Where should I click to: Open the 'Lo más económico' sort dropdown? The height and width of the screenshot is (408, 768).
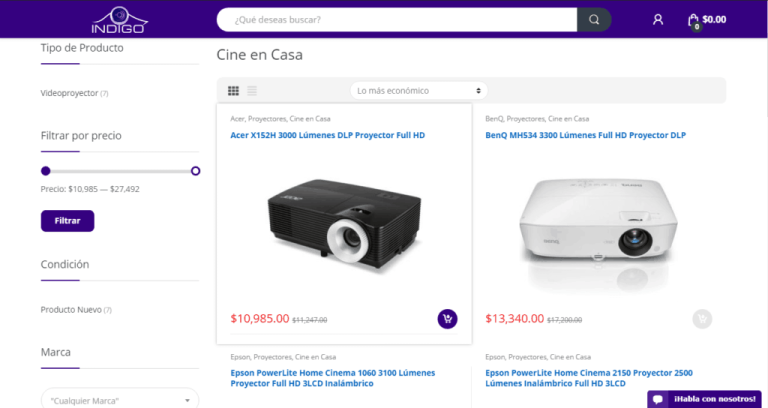tap(419, 91)
